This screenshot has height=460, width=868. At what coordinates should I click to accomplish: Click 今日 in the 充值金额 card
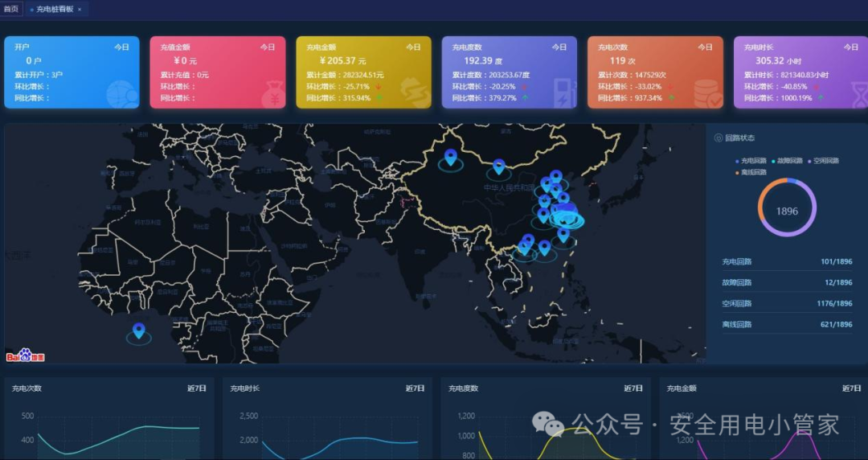(x=268, y=47)
